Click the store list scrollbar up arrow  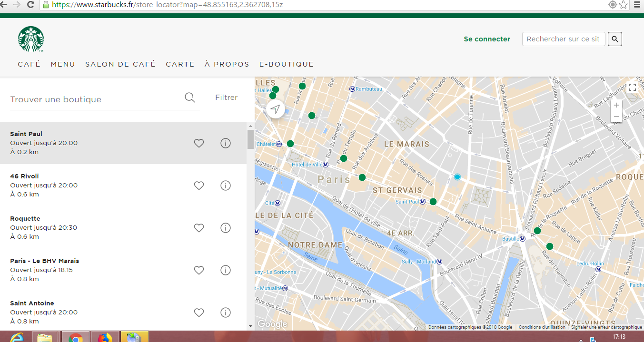tap(250, 126)
